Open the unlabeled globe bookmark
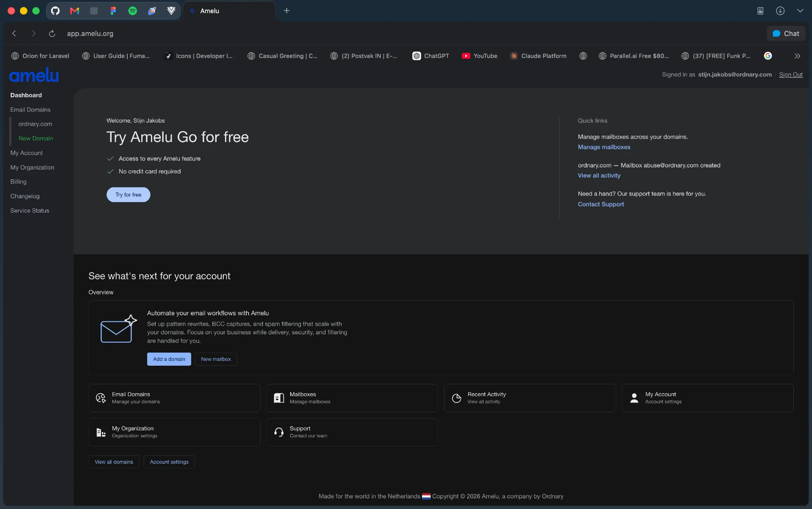 coord(583,56)
